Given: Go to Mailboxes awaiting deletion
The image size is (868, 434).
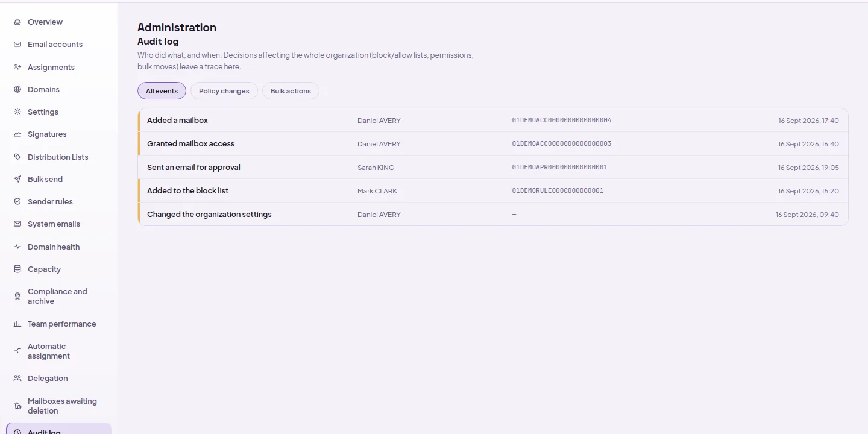Looking at the screenshot, I should tap(58, 406).
